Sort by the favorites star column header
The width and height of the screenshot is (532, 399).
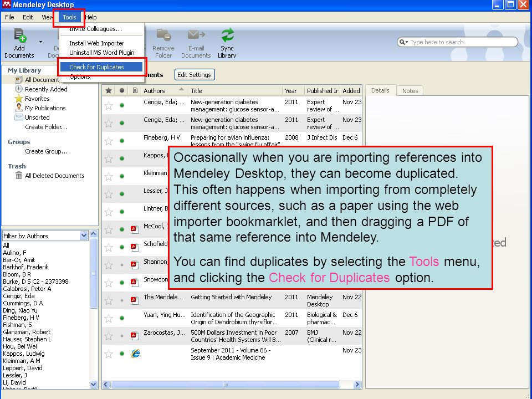(109, 90)
